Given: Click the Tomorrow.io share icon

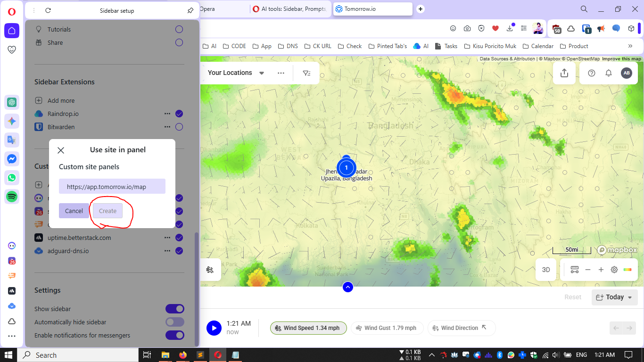Looking at the screenshot, I should coord(564,73).
